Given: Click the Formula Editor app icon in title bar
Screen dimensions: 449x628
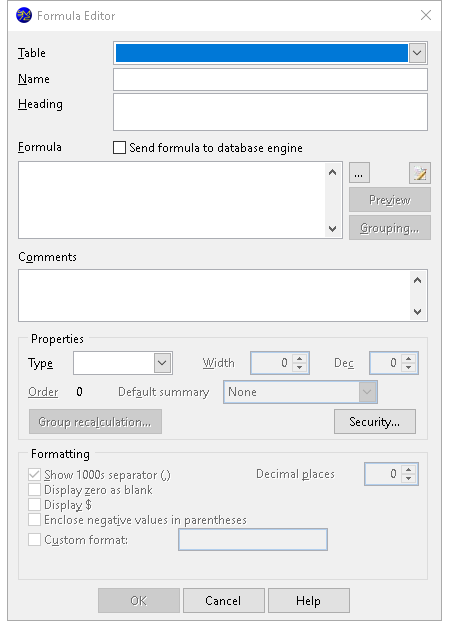Looking at the screenshot, I should (24, 16).
